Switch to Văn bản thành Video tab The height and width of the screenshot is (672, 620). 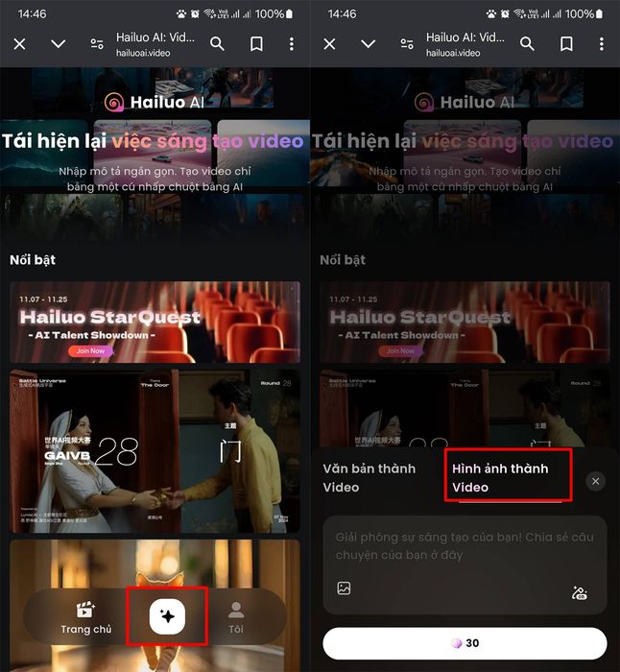(x=370, y=477)
